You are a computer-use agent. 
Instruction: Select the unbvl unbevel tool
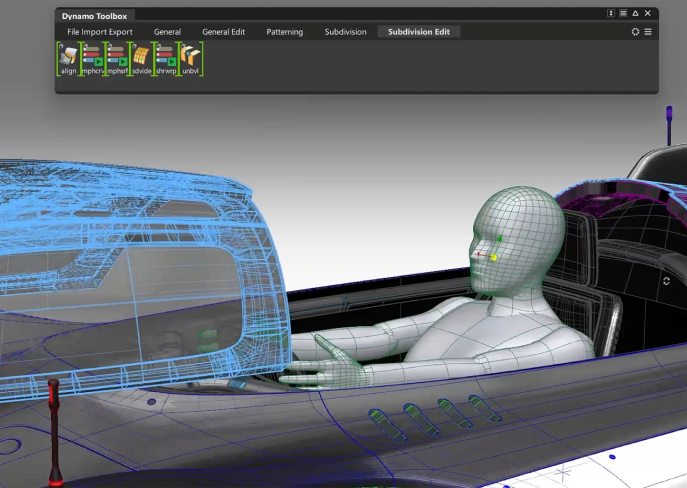[x=191, y=59]
